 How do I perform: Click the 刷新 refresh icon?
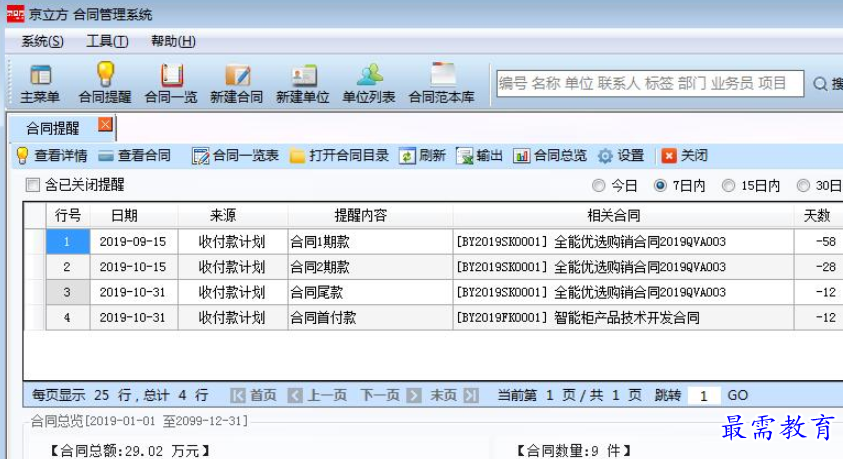click(x=407, y=156)
